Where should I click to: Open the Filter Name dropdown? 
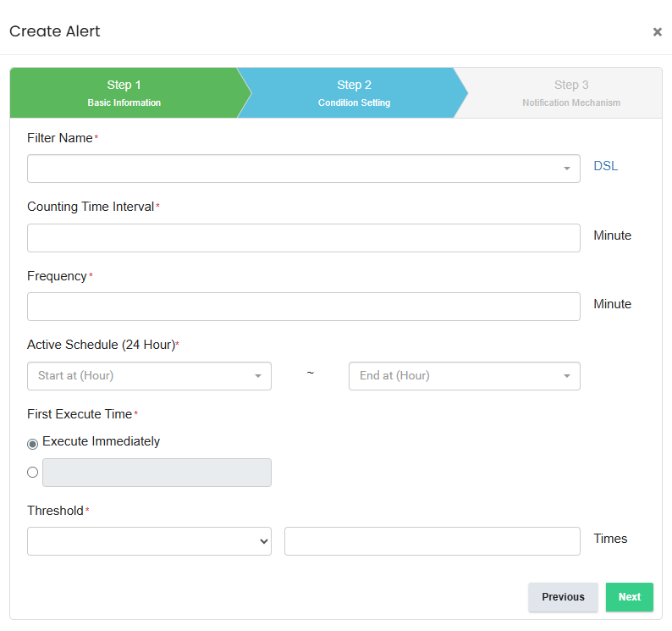304,169
